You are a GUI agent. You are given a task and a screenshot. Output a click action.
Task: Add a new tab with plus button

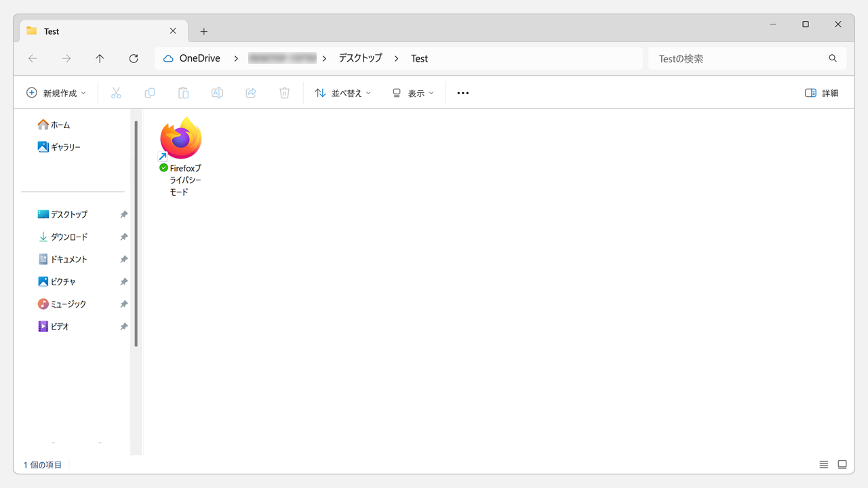click(204, 31)
